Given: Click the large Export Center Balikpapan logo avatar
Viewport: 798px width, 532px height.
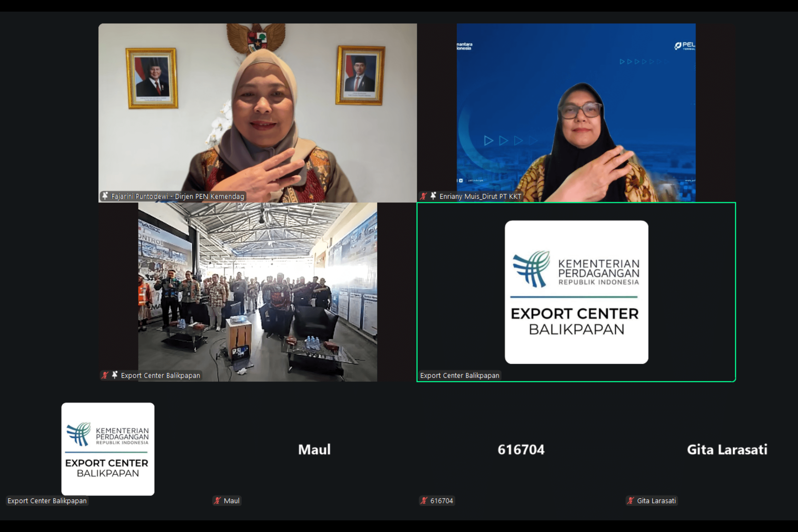Looking at the screenshot, I should click(576, 292).
